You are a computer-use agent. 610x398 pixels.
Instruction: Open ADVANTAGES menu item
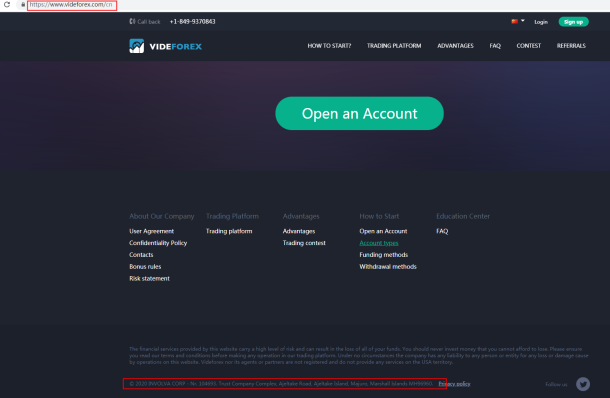[x=455, y=46]
